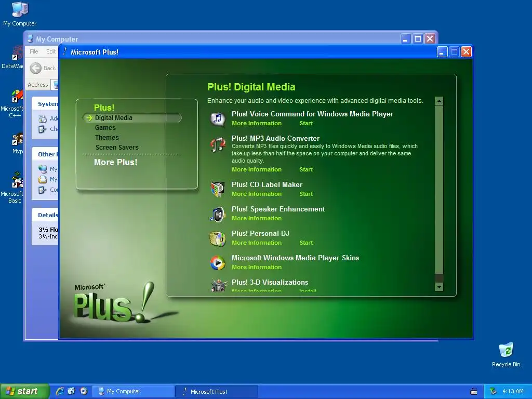The height and width of the screenshot is (399, 532).
Task: Open More Information for CD Label Maker
Action: (257, 194)
